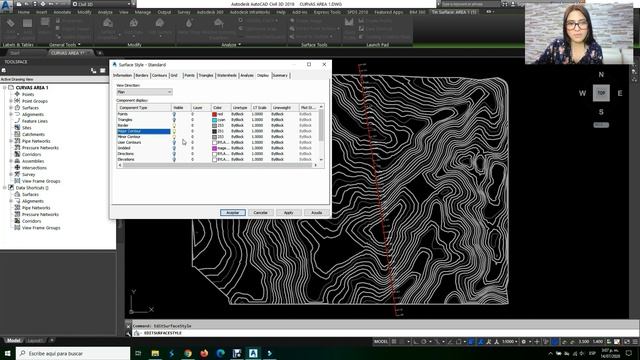Screen dimensions: 640x360
Task: Open the Grid tab
Action: tap(174, 76)
